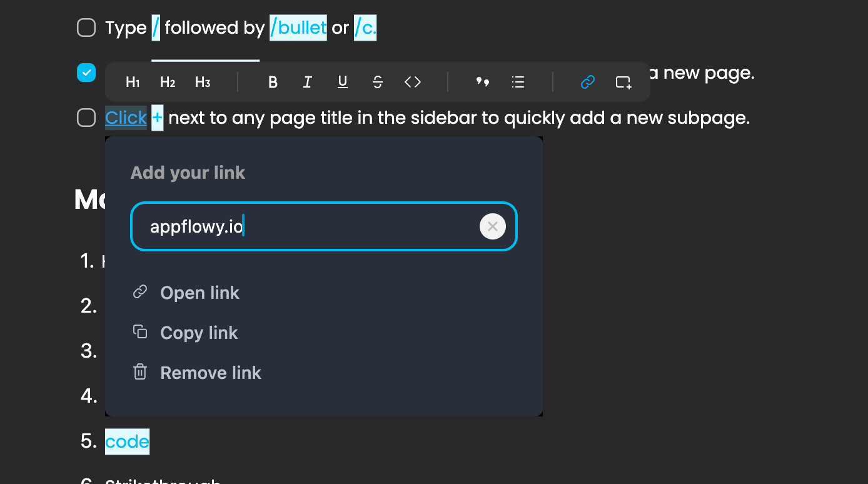
Task: Clear the URL with the X button
Action: [x=492, y=226]
